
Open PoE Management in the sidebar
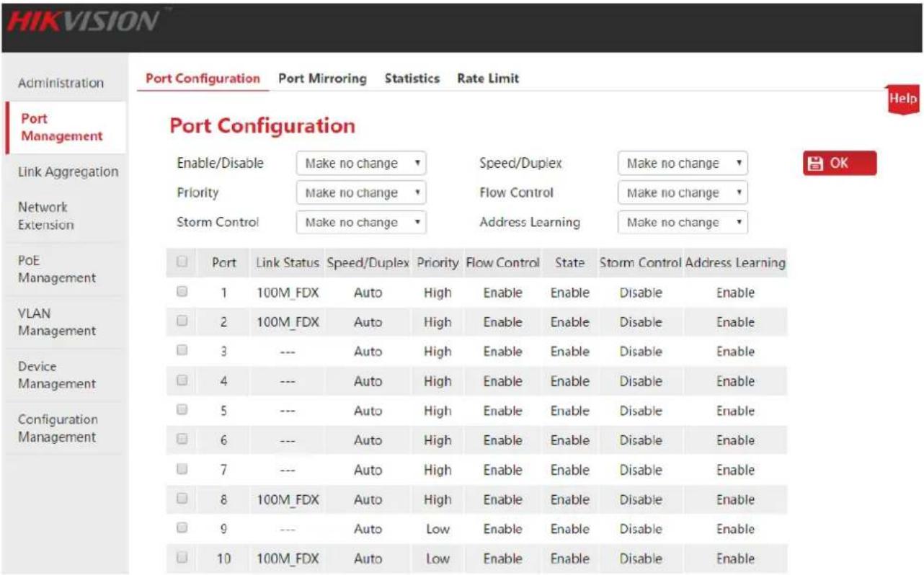pos(57,269)
